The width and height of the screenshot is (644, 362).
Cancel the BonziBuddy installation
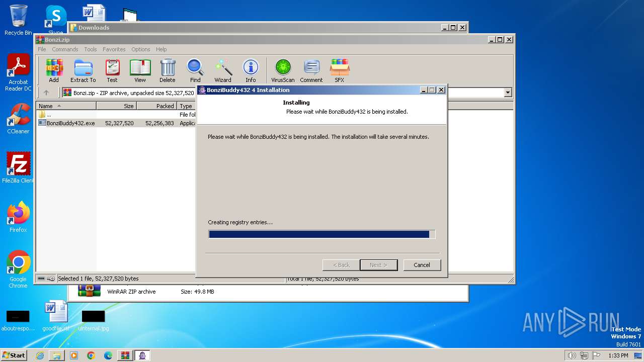click(422, 265)
